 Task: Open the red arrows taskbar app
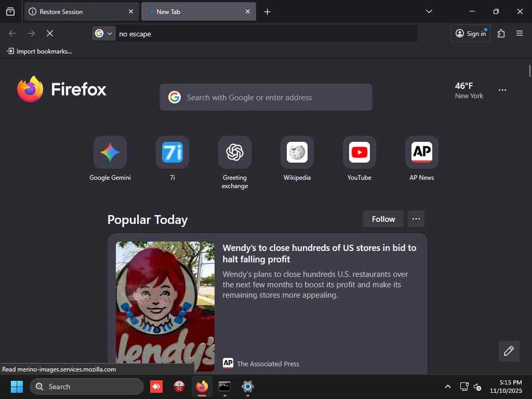156,387
